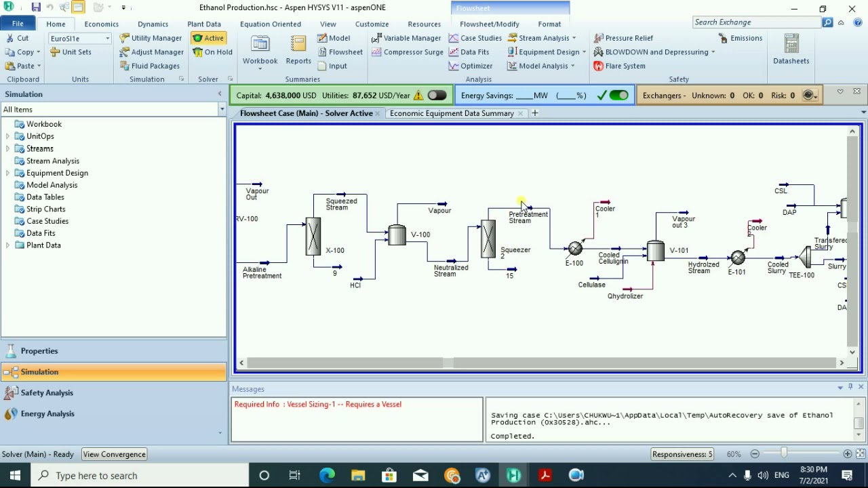
Task: Open Fluid Packages
Action: (x=150, y=66)
